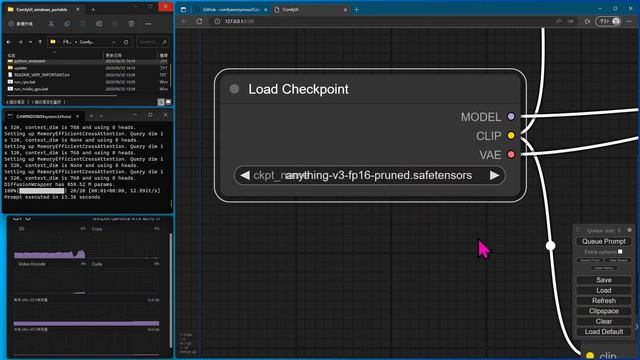640x360 pixels.
Task: Click the File Explorer search box
Action: [x=152, y=42]
